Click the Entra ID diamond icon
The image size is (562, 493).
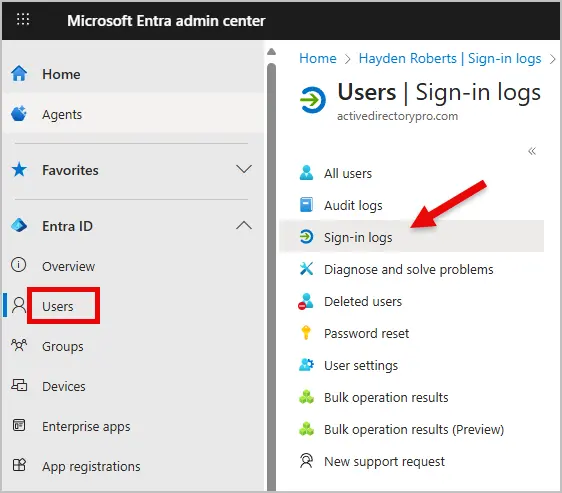point(19,226)
